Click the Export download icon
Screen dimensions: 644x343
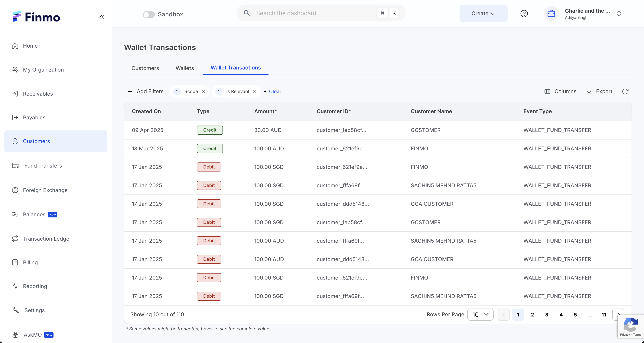point(589,91)
